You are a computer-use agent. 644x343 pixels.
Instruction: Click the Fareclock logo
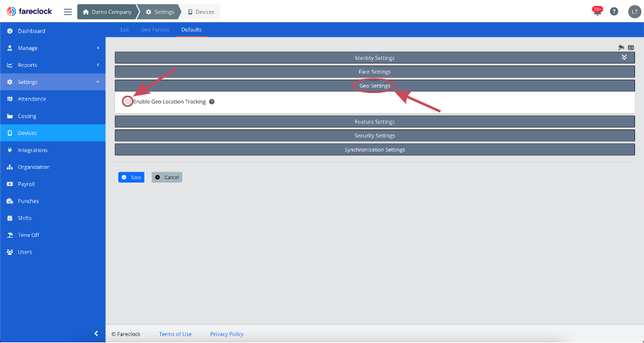click(30, 12)
